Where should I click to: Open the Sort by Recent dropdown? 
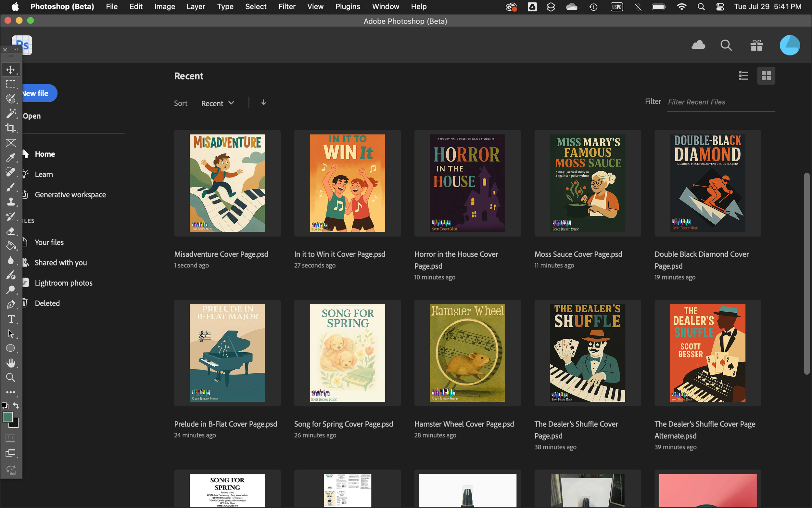click(x=217, y=103)
